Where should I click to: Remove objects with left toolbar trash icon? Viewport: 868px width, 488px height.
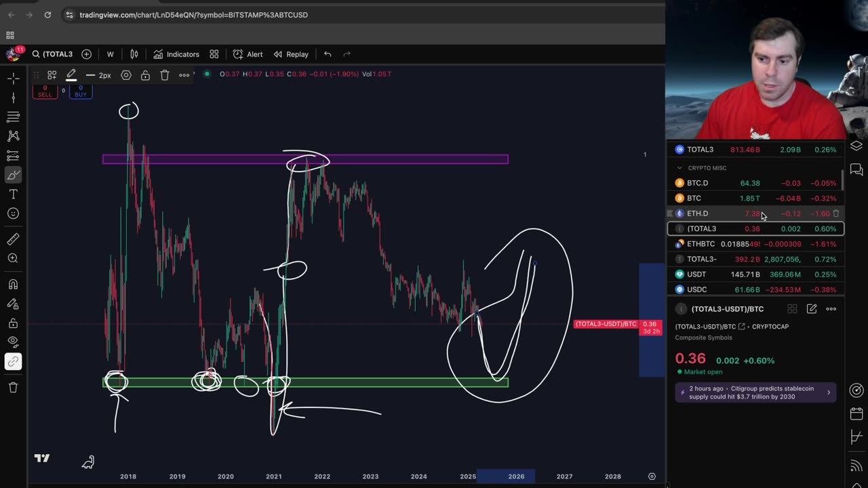13,387
